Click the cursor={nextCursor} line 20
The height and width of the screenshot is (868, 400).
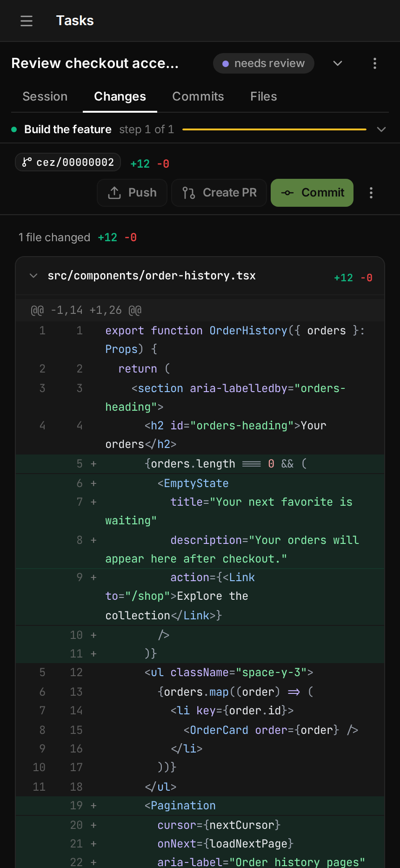[200, 825]
